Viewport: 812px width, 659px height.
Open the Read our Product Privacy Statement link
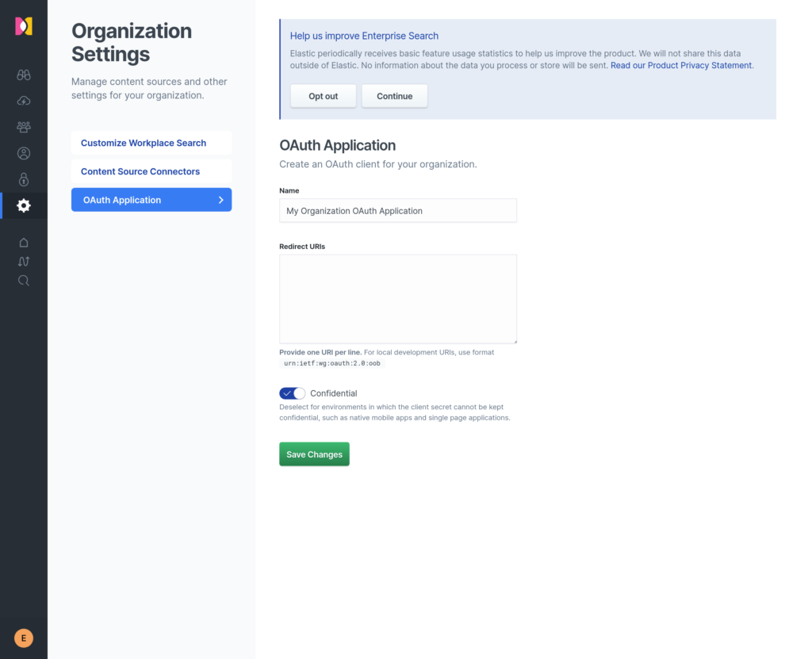681,65
